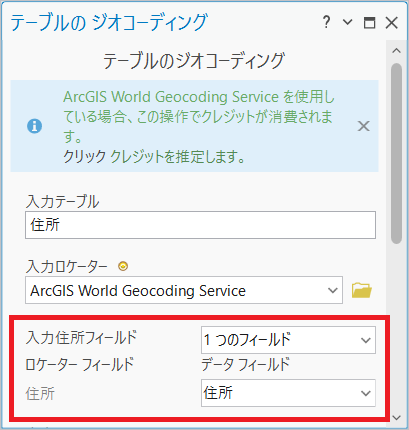Click the 入力住所フィールド label
The height and width of the screenshot is (430, 409).
pos(81,337)
